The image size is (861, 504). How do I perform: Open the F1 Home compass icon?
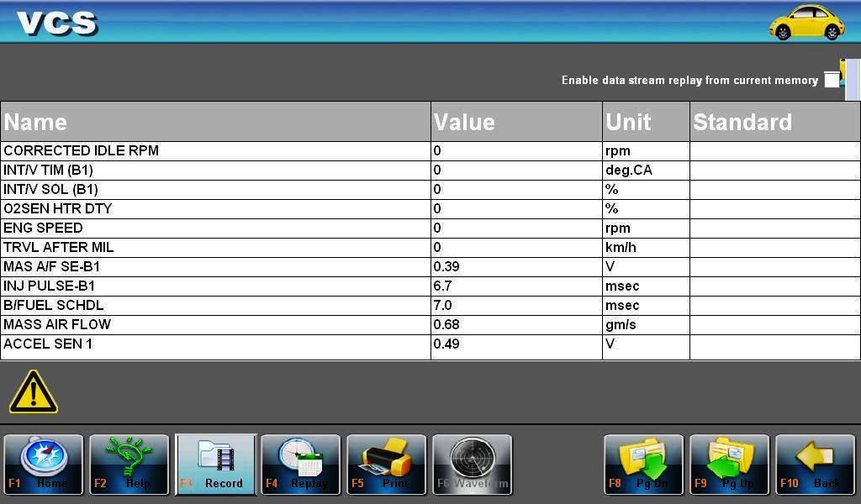[44, 465]
